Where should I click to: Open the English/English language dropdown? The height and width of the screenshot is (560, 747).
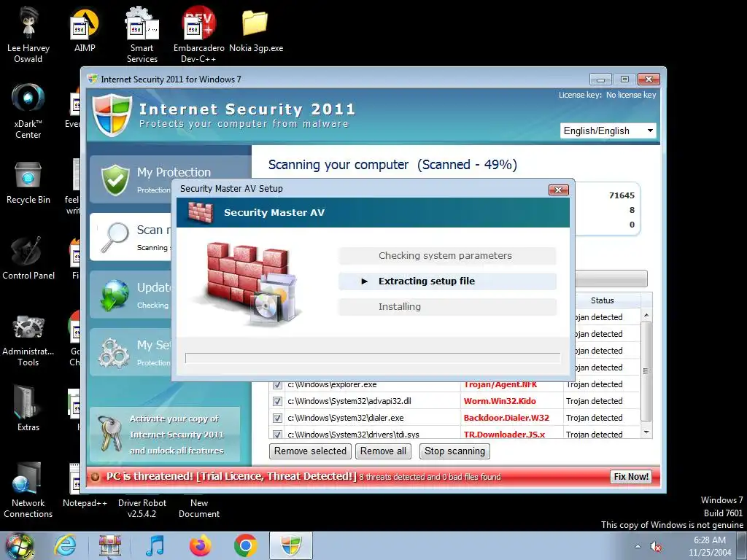[608, 131]
